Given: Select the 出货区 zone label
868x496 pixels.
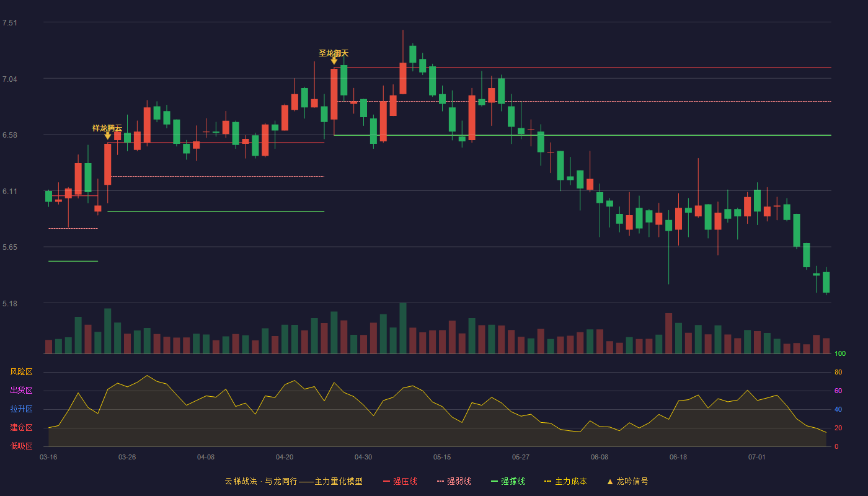Looking at the screenshot, I should pos(21,391).
